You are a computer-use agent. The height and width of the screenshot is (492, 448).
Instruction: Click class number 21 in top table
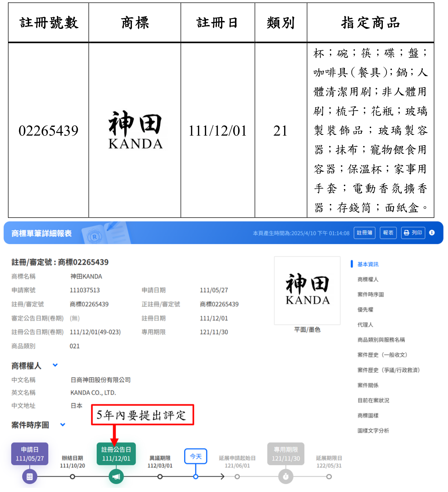pos(280,131)
